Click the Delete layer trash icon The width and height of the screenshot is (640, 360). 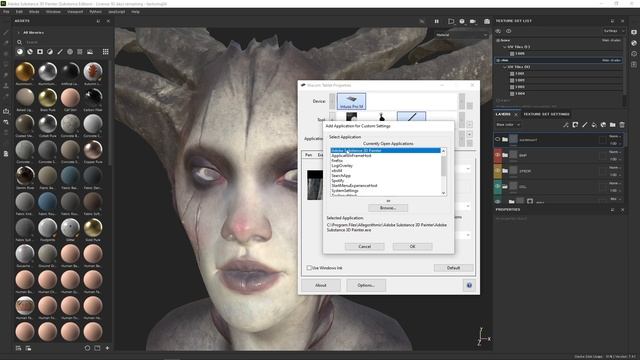622,125
